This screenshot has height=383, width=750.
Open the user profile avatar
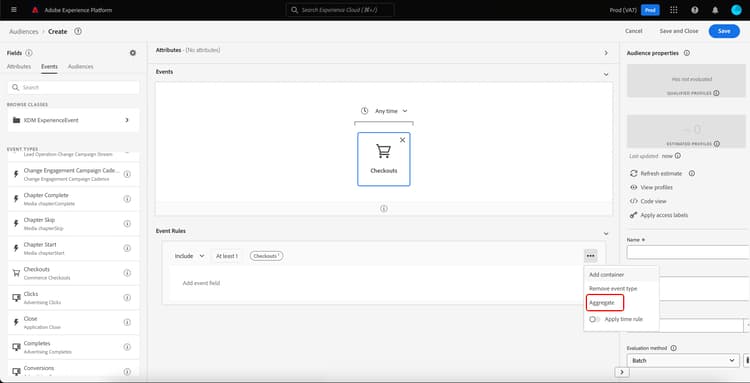coord(736,10)
